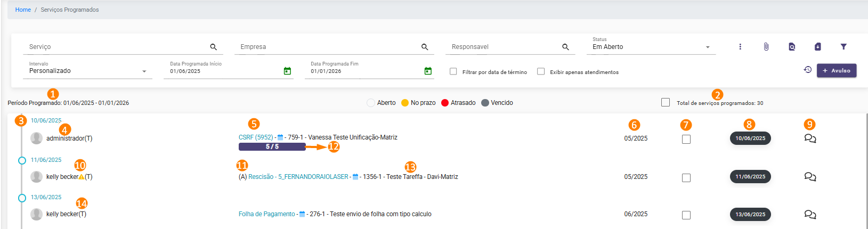Open the Data Programada Início calendar picker
Image resolution: width=868 pixels, height=229 pixels.
point(287,71)
